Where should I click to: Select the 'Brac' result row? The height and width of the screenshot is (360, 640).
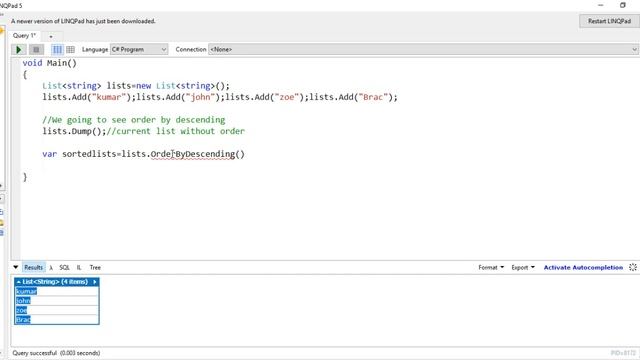click(57, 320)
